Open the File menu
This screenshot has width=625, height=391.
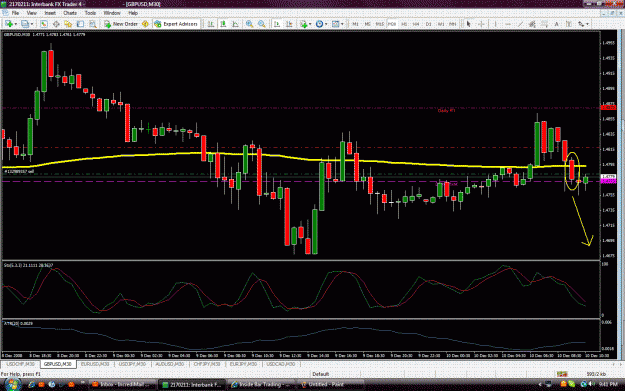click(x=15, y=13)
